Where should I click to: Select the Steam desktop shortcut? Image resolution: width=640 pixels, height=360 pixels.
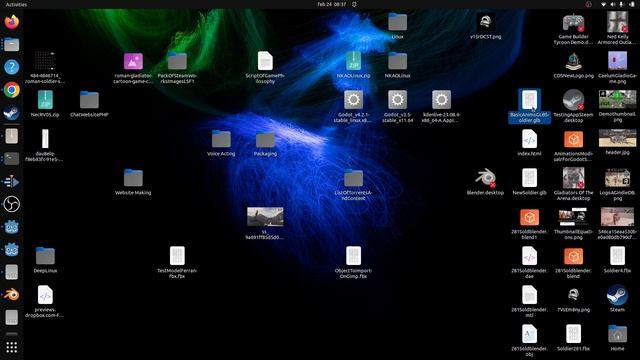617,299
